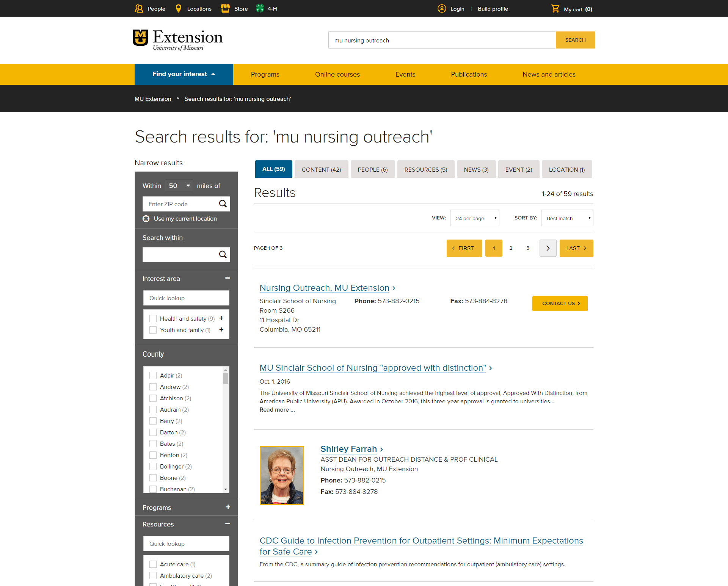Screen dimensions: 728x586
Task: Open the Store icon link
Action: (225, 8)
